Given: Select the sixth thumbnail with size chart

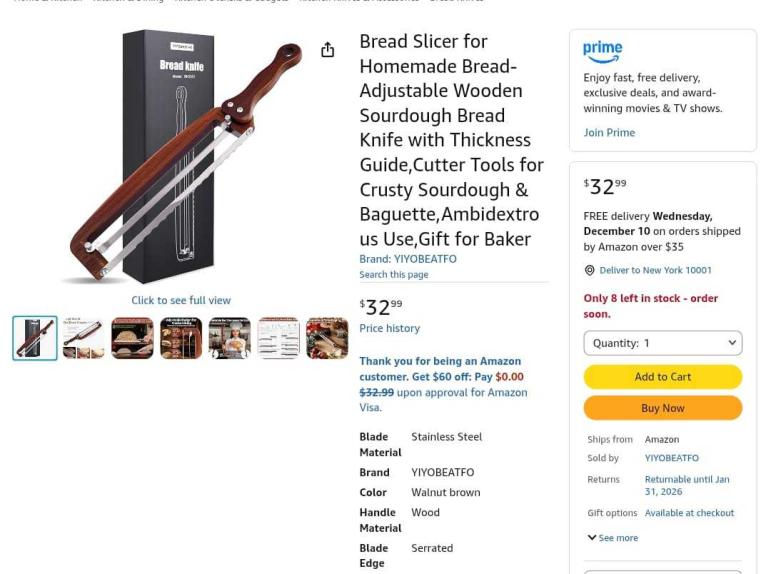Looking at the screenshot, I should point(279,338).
